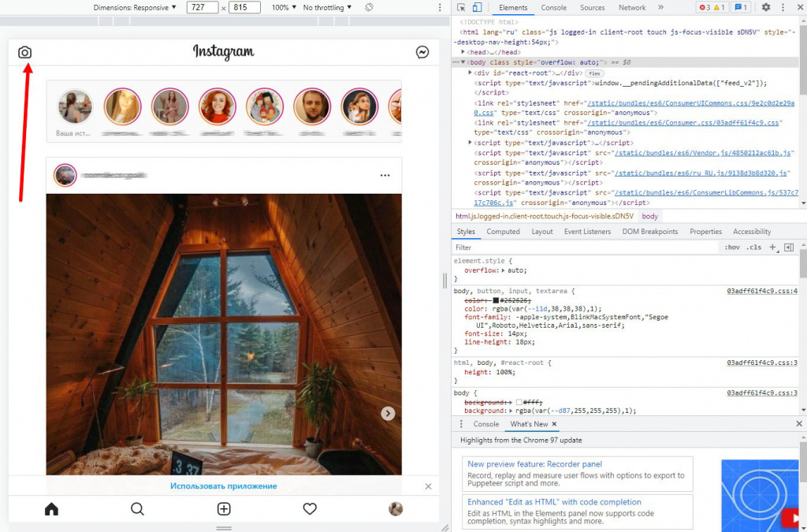Viewport: 807px width, 532px height.
Task: Add a new style rule with plus
Action: (773, 247)
